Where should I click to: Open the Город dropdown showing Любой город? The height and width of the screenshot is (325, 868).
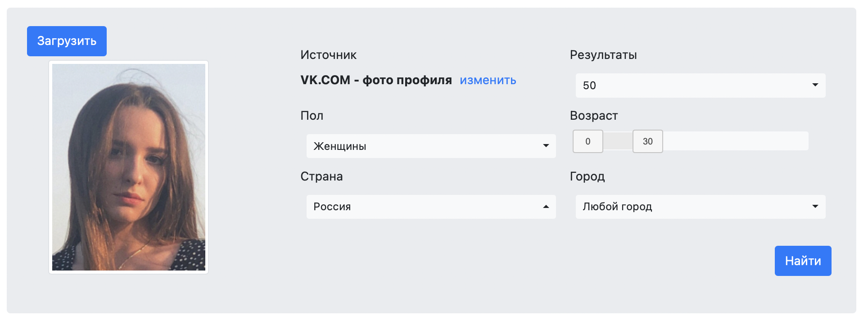(701, 207)
